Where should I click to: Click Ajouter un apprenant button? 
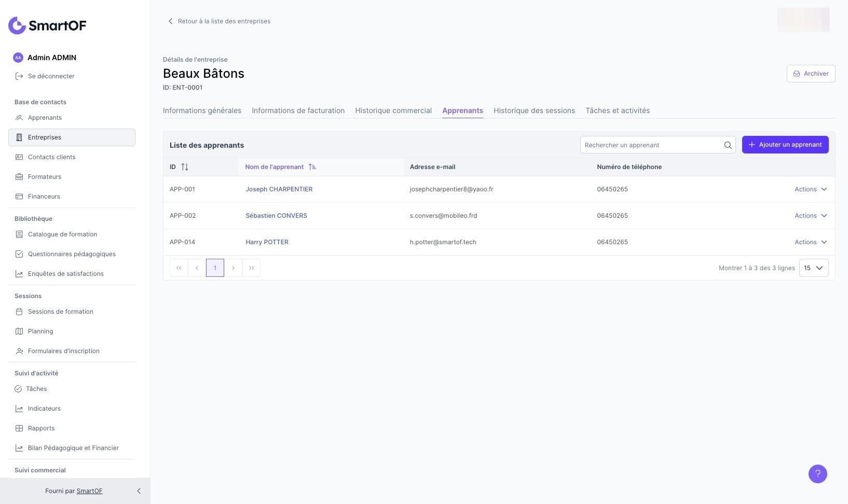point(785,145)
